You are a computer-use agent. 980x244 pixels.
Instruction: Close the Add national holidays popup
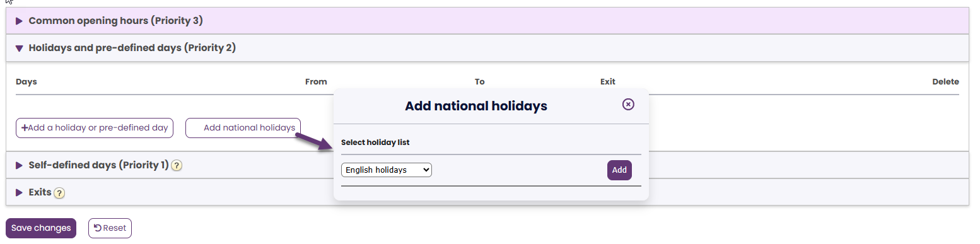(628, 105)
